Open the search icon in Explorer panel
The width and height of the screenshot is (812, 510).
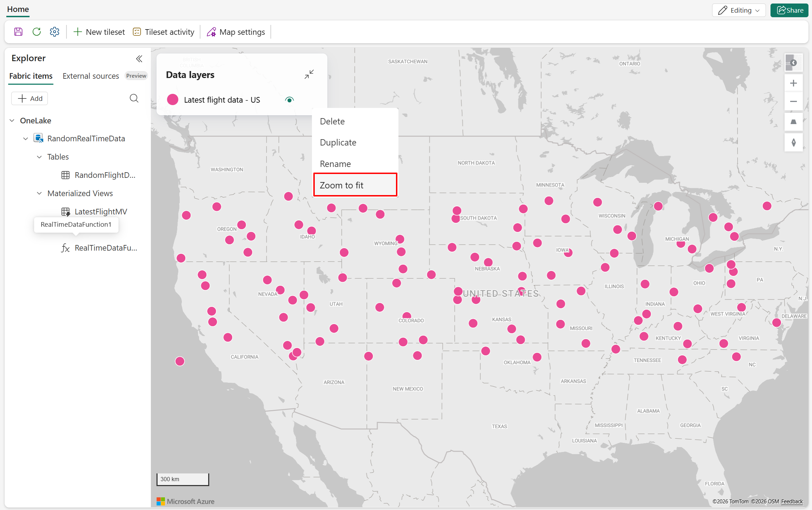pos(134,98)
